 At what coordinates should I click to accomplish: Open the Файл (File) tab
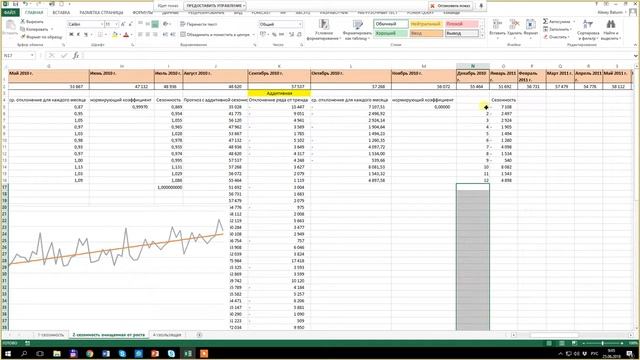point(9,13)
